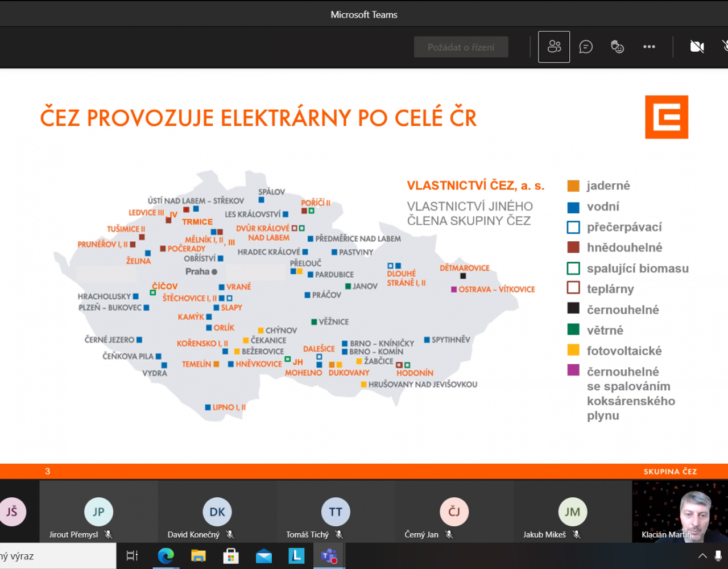This screenshot has height=569, width=728.
Task: Open the more actions ellipsis menu
Action: point(649,47)
